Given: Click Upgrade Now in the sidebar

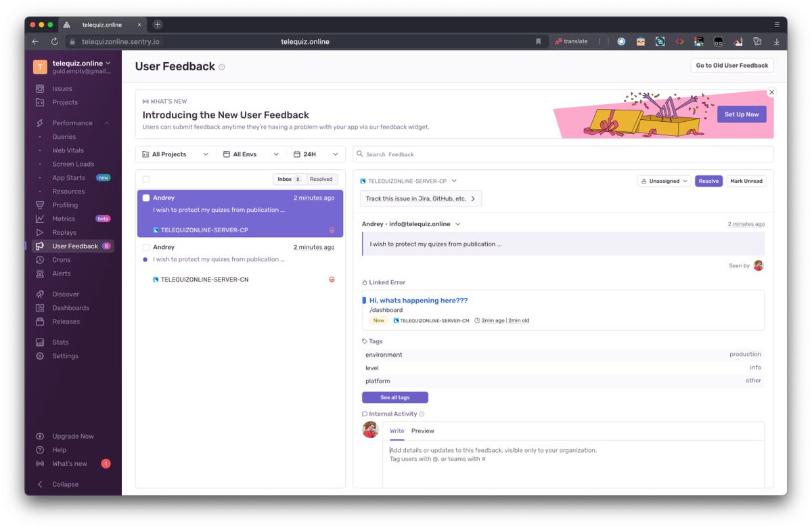Looking at the screenshot, I should tap(72, 437).
